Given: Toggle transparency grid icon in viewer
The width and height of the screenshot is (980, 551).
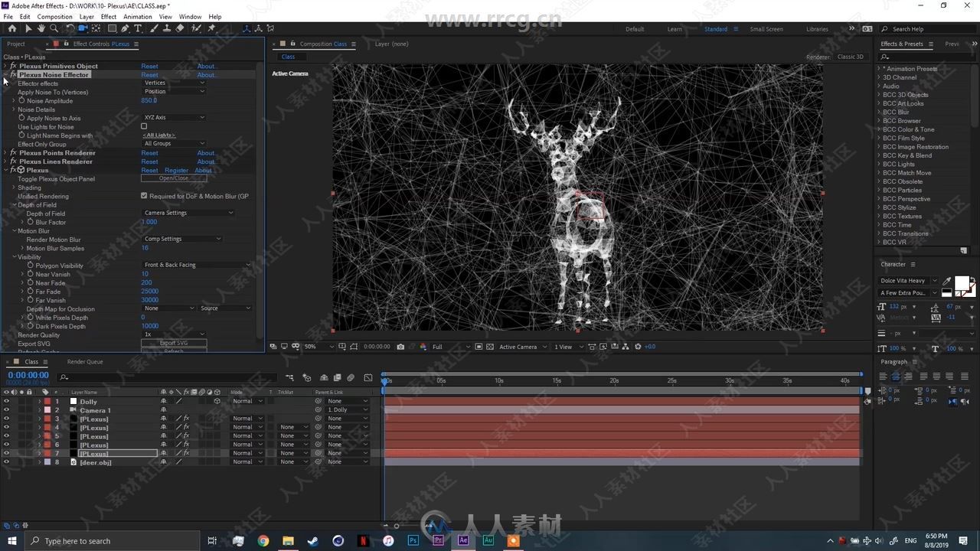Looking at the screenshot, I should [x=490, y=347].
